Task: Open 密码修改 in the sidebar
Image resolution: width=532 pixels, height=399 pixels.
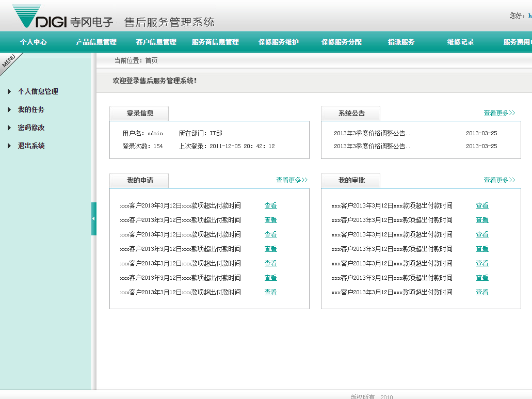Action: click(x=31, y=127)
